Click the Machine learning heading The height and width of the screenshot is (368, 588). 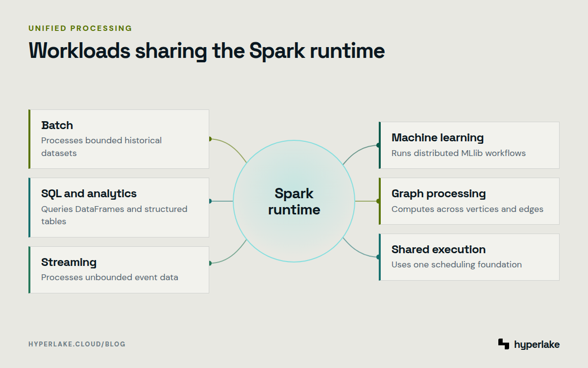[x=438, y=137]
